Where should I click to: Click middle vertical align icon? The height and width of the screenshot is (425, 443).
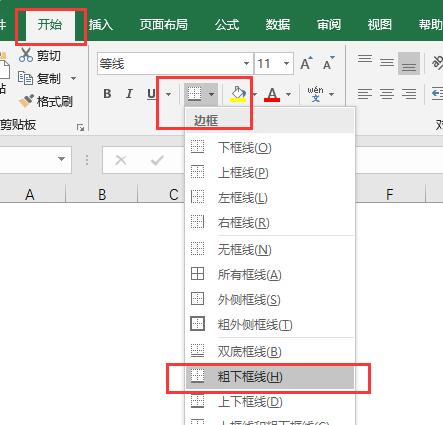pos(387,62)
